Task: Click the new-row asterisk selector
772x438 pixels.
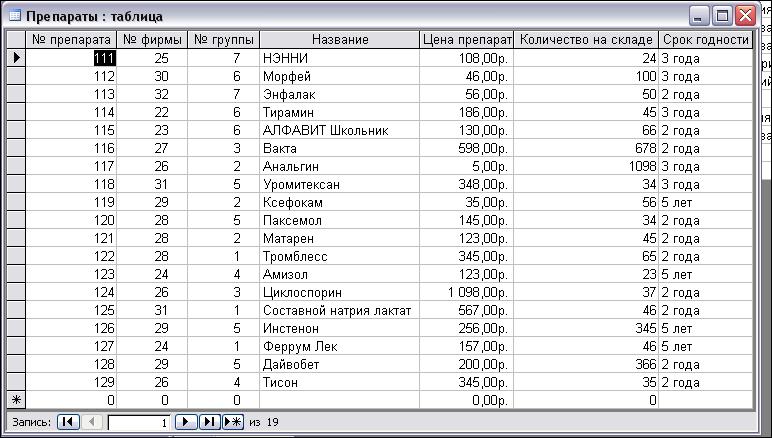Action: [16, 400]
